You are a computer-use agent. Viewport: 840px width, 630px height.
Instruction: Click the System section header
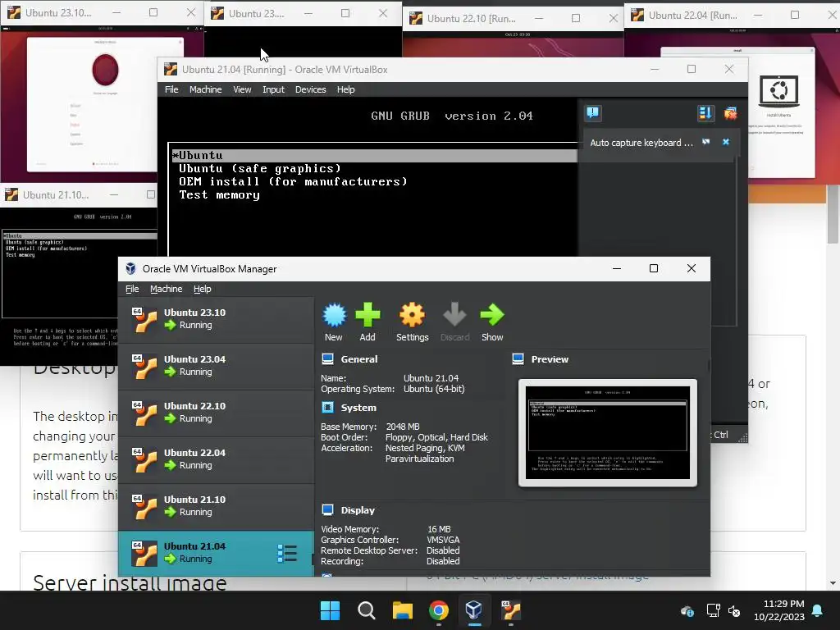pos(358,408)
